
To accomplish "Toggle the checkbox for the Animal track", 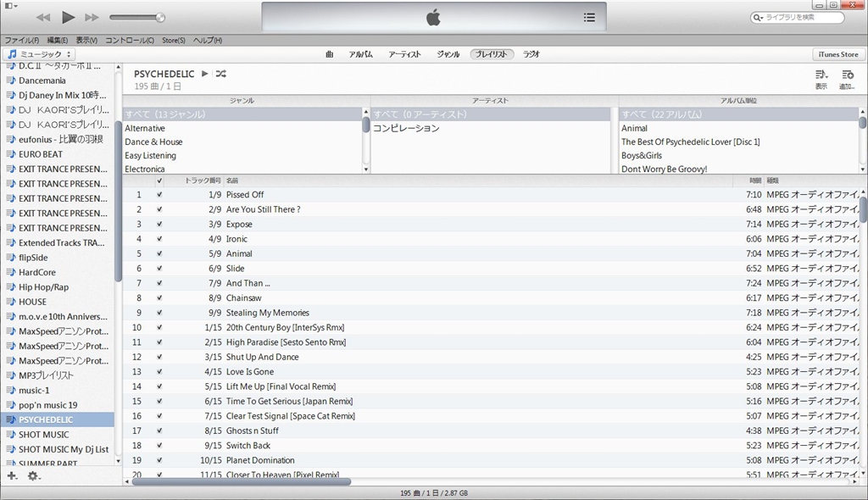I will click(159, 253).
